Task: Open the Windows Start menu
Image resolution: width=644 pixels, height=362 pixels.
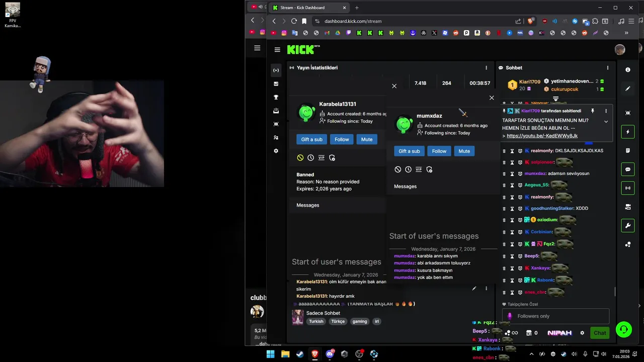Action: [x=270, y=354]
